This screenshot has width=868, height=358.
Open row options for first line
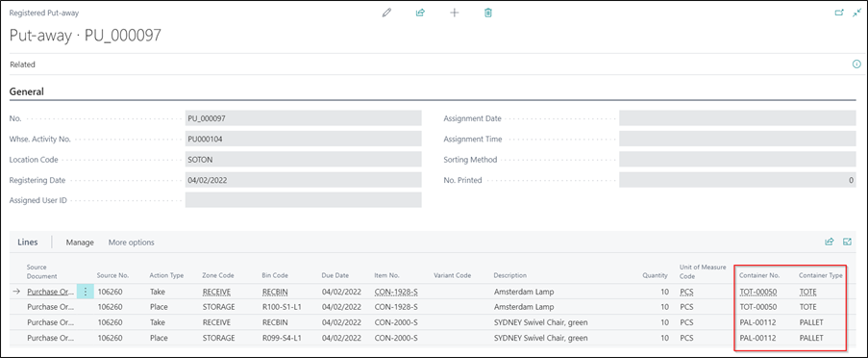pyautogui.click(x=86, y=292)
